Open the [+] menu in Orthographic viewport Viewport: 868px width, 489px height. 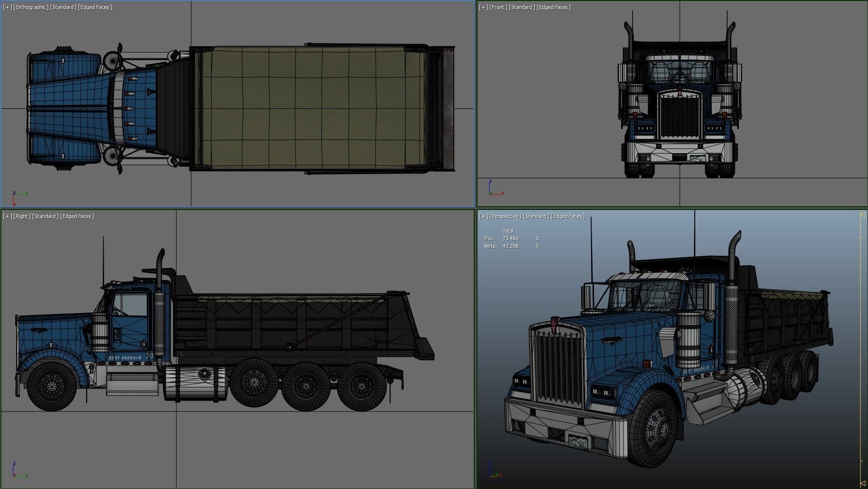[7, 7]
